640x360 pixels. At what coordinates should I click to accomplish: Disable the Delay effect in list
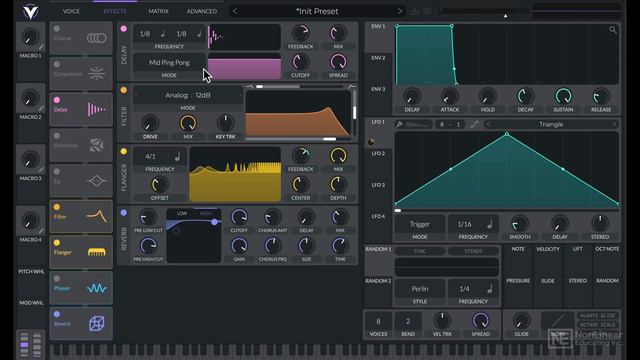tap(57, 100)
